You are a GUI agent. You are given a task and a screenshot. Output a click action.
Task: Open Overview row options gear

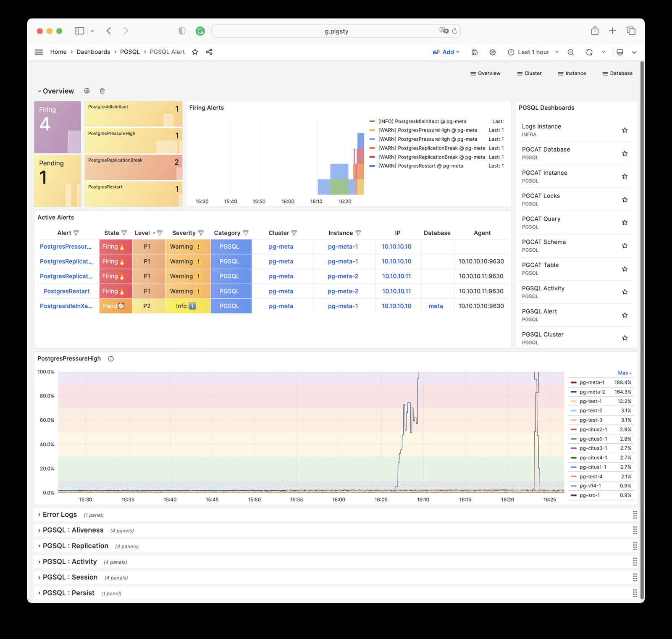tap(87, 91)
